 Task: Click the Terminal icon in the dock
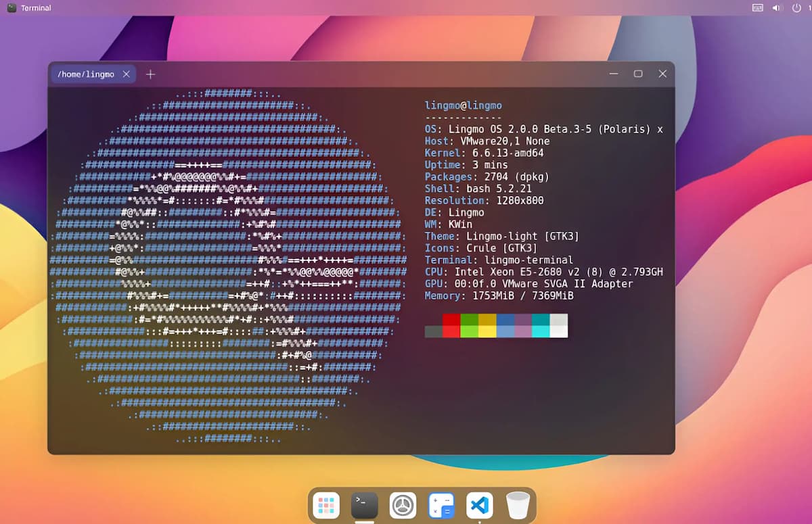[365, 505]
